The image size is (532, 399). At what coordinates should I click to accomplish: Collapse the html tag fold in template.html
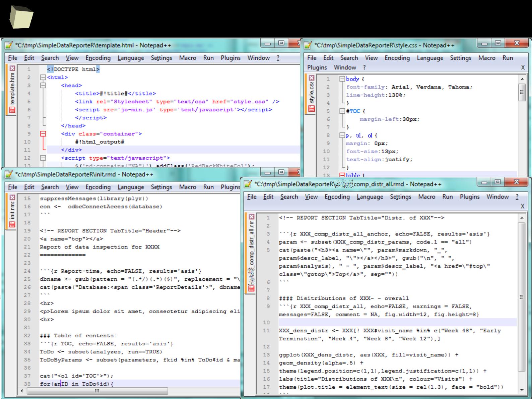coord(43,77)
